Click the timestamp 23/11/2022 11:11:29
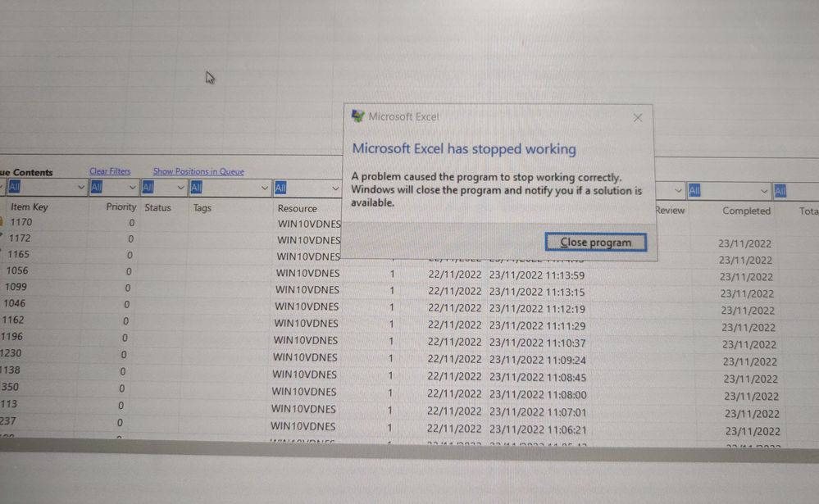The width and height of the screenshot is (819, 504). (538, 326)
